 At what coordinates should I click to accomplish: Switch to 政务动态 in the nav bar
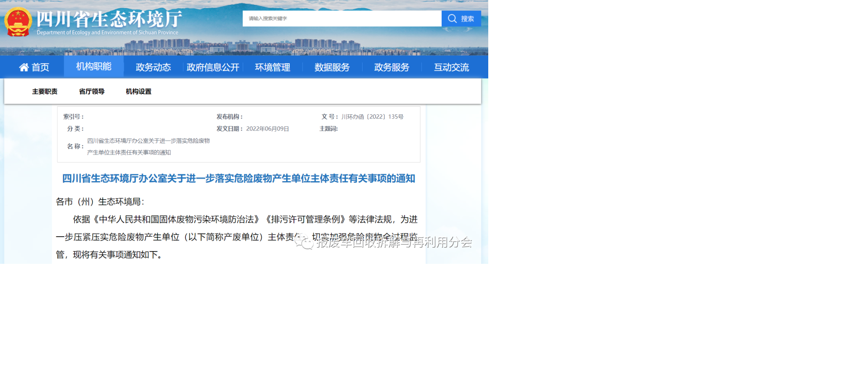(x=153, y=67)
